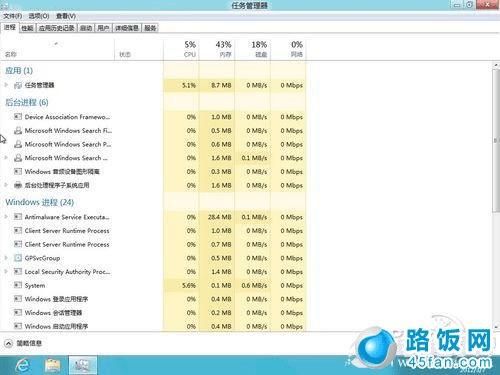Switch to the 用户 tab
Viewport: 500px width, 375px height.
[x=103, y=28]
